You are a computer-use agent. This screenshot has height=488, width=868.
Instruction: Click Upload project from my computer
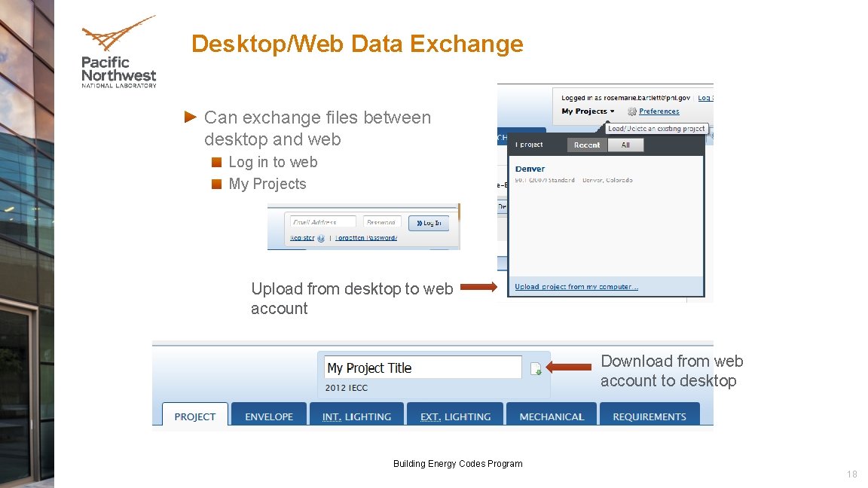coord(575,286)
